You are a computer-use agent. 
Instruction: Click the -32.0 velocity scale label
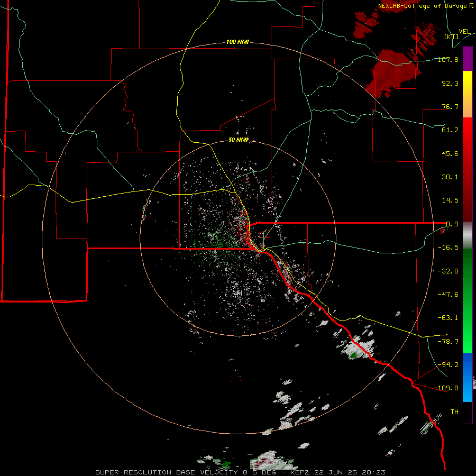pyautogui.click(x=448, y=271)
